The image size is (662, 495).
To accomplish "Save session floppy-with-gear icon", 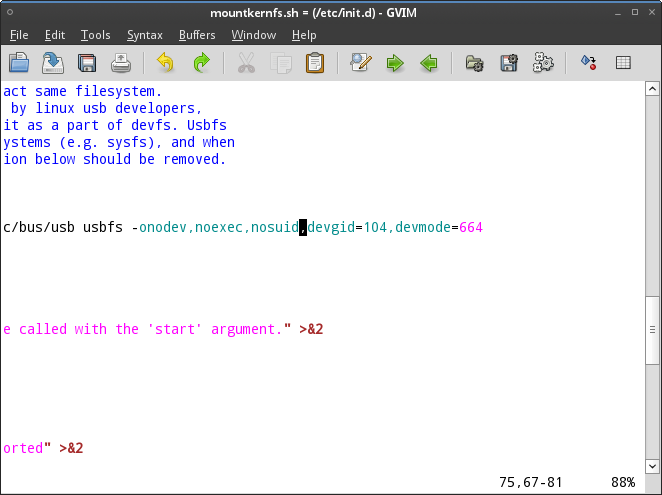I will click(509, 63).
